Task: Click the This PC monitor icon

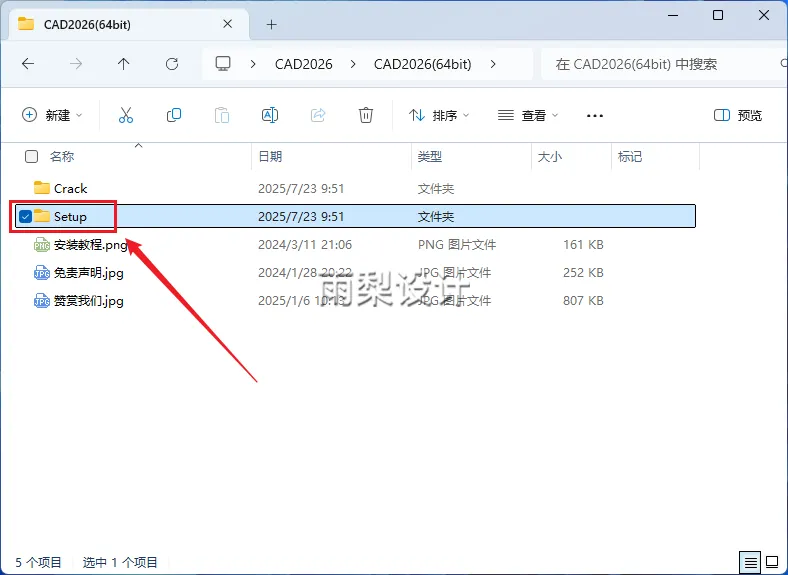Action: click(223, 64)
